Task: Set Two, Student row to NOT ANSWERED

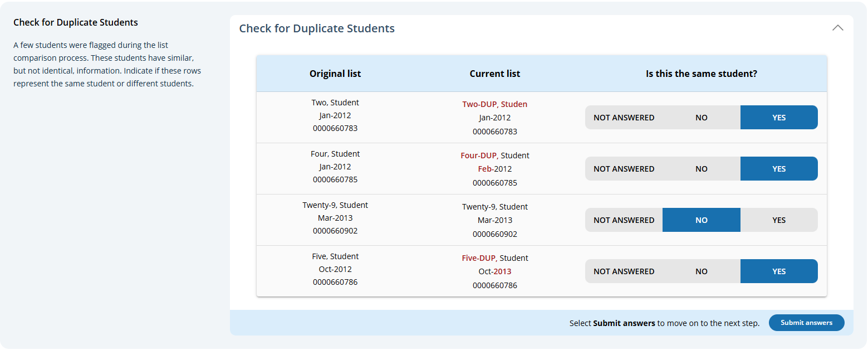Action: coord(624,118)
